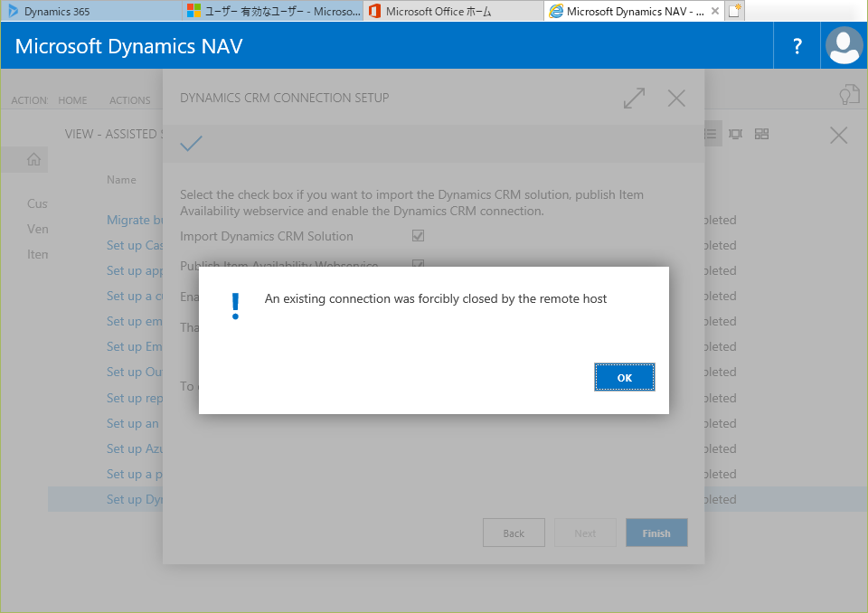Image resolution: width=868 pixels, height=613 pixels.
Task: Switch to the tall tiles view icon
Action: point(735,134)
